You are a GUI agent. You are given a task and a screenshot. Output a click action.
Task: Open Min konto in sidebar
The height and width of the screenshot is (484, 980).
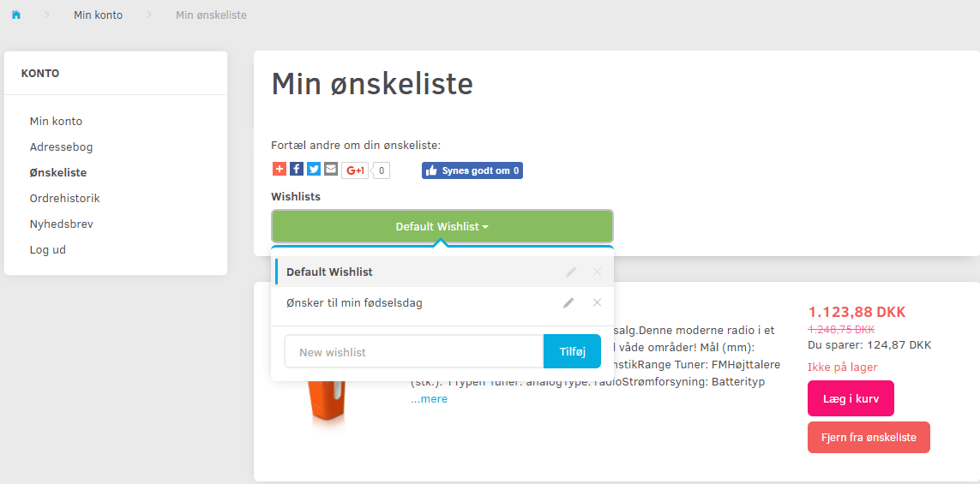(57, 121)
